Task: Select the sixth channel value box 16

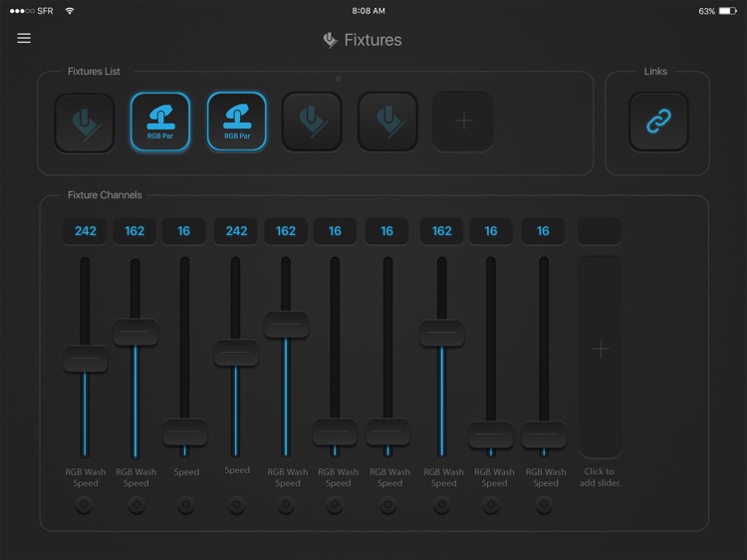Action: click(335, 231)
